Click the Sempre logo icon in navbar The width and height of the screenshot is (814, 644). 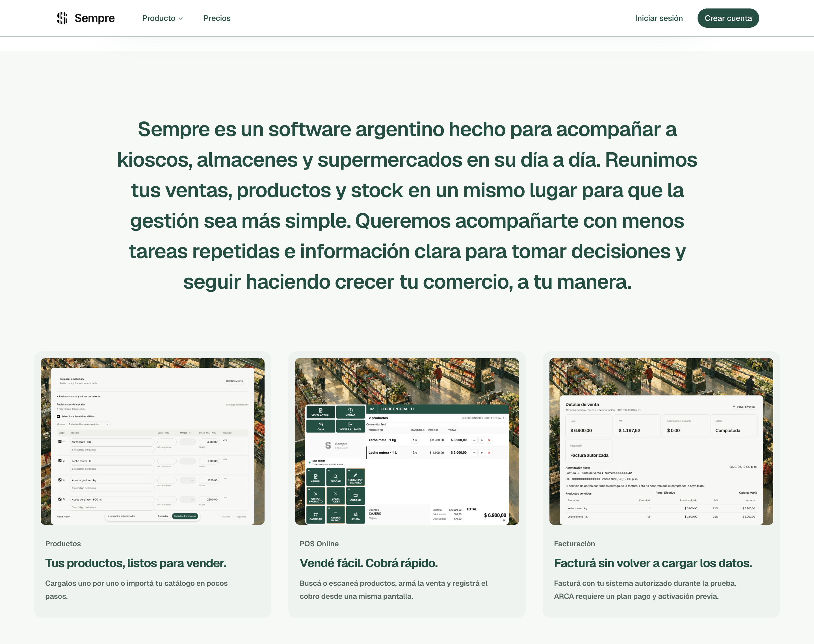[x=62, y=18]
